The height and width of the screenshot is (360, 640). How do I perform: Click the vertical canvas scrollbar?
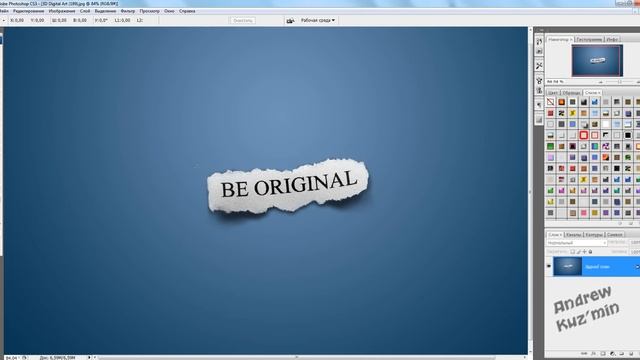coord(530,191)
